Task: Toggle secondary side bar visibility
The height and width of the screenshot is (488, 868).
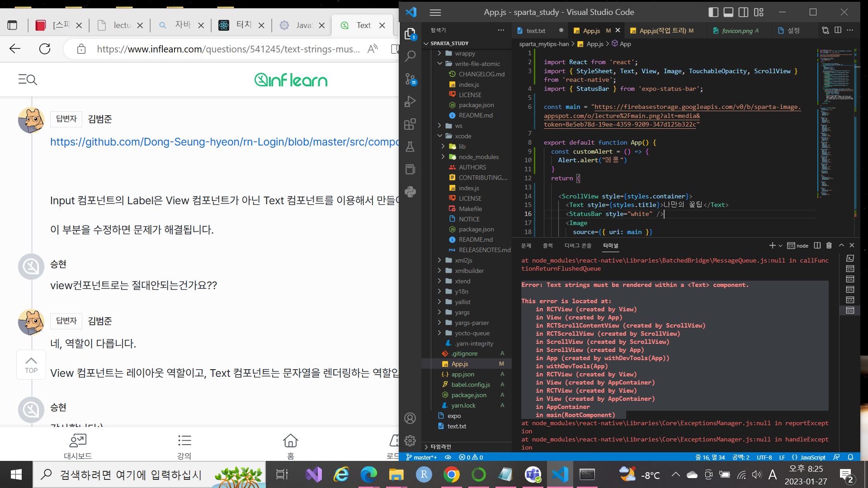Action: pyautogui.click(x=743, y=12)
